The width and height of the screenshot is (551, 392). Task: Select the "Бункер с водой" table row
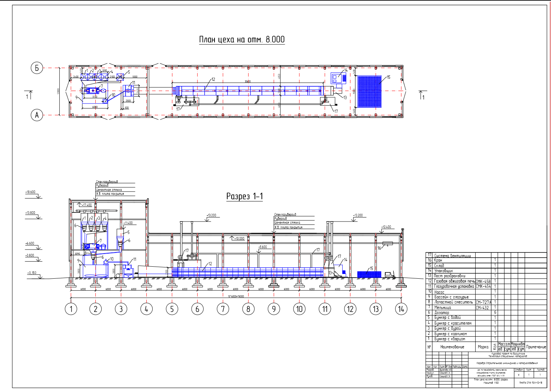(x=486, y=318)
